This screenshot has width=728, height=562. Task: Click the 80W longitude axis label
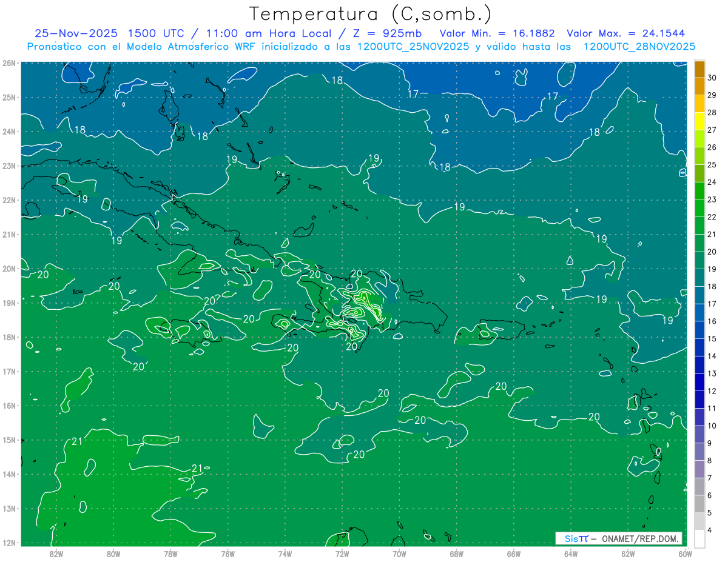coord(113,553)
